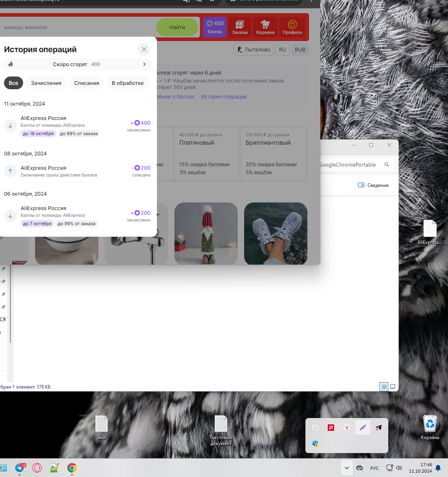Click the Пыталово location button
This screenshot has width=448, height=477.
coord(254,49)
